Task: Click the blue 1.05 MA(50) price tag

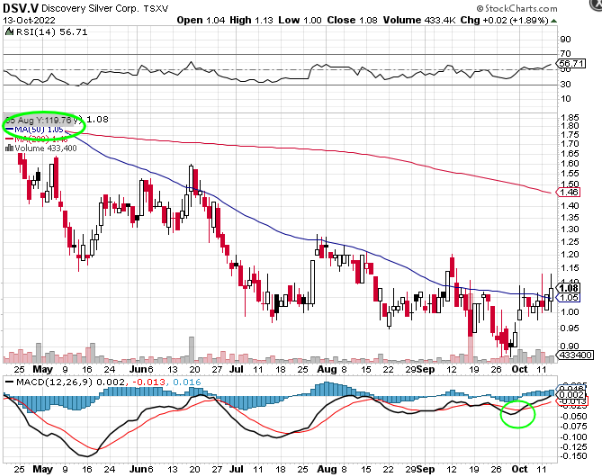Action: (x=569, y=297)
